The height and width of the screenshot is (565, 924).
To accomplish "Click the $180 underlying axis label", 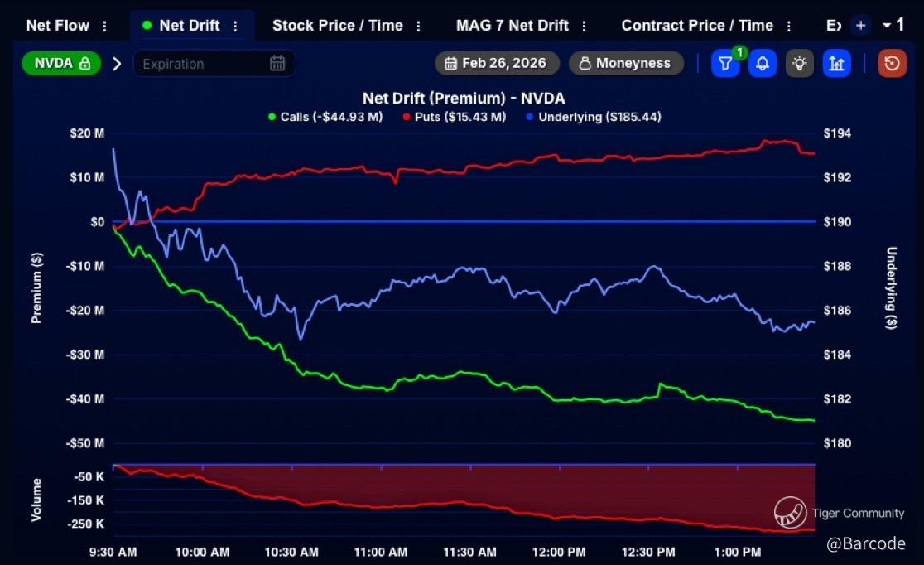I will [x=837, y=443].
